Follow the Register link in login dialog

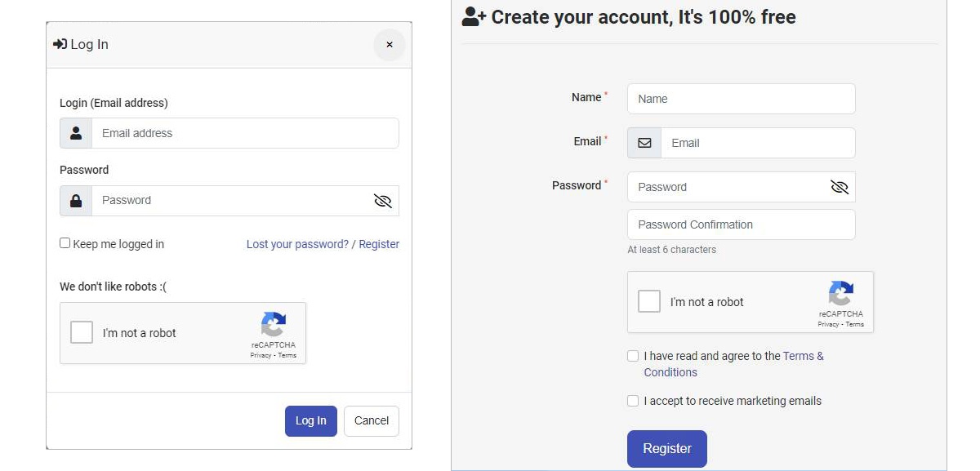pyautogui.click(x=379, y=244)
